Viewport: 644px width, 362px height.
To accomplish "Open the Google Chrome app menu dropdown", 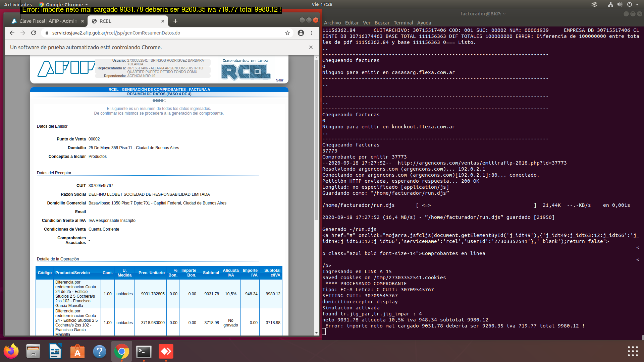I will [64, 4].
